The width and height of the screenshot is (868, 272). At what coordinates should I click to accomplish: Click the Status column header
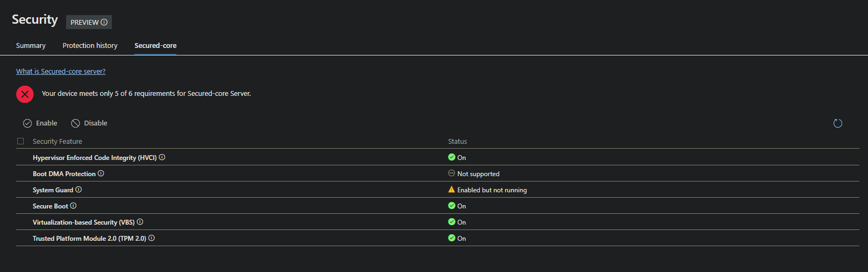coord(458,142)
